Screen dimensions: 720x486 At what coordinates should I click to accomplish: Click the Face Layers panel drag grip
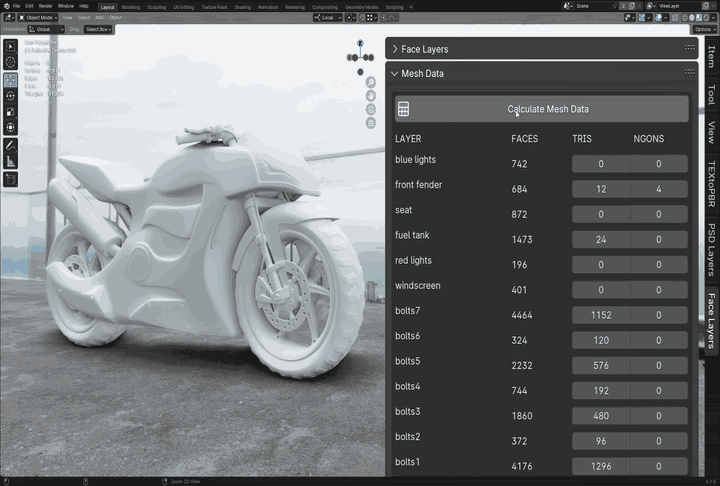(690, 47)
